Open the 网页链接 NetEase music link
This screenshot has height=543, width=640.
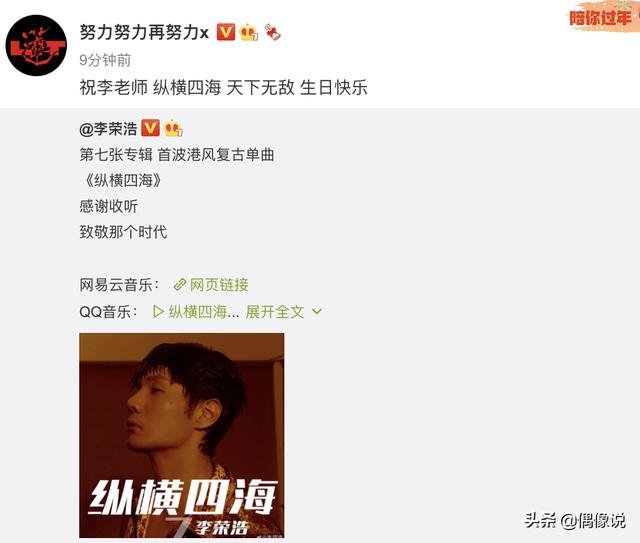coord(219,285)
